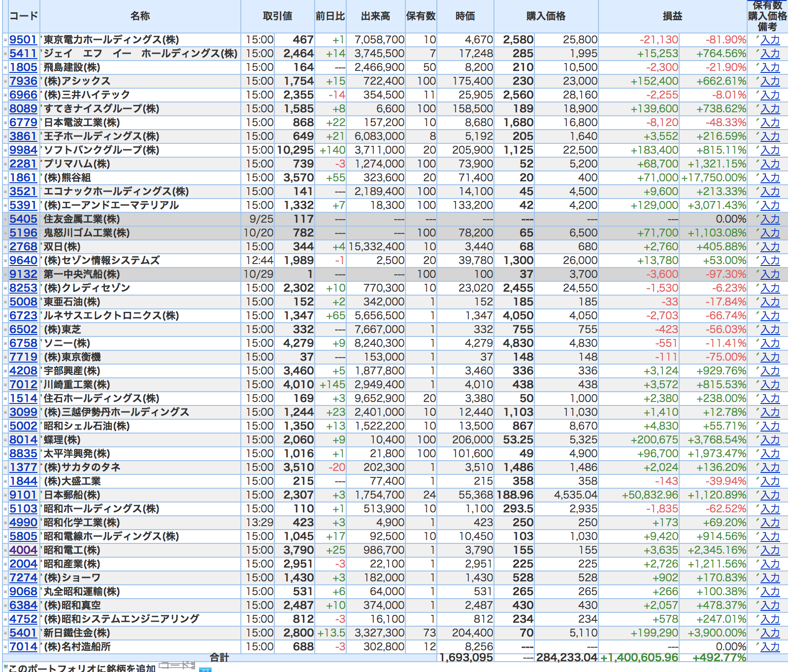The width and height of the screenshot is (788, 672).
Task: Click the 名称 column header
Action: pos(140,16)
